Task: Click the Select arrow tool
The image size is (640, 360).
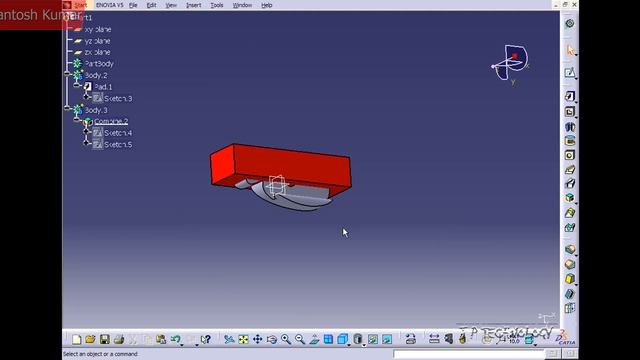Action: point(570,50)
